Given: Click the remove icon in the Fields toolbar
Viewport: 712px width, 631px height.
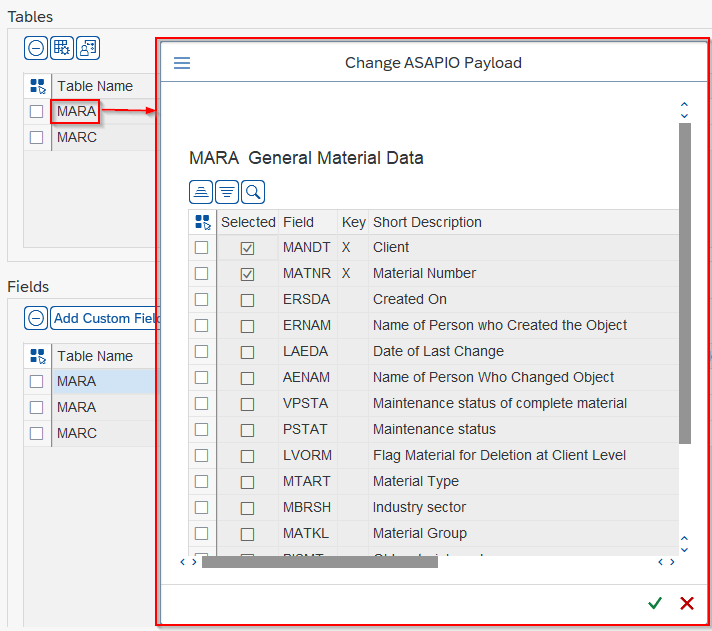Looking at the screenshot, I should 36,318.
